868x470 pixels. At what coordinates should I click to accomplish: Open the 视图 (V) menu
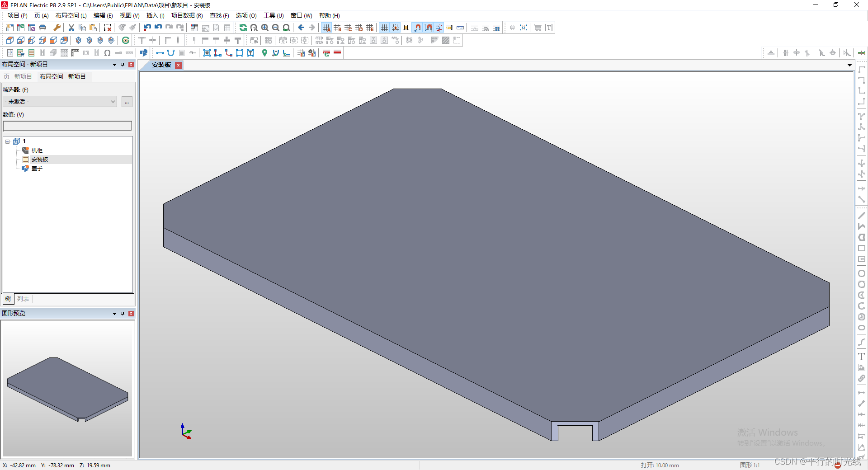click(129, 15)
